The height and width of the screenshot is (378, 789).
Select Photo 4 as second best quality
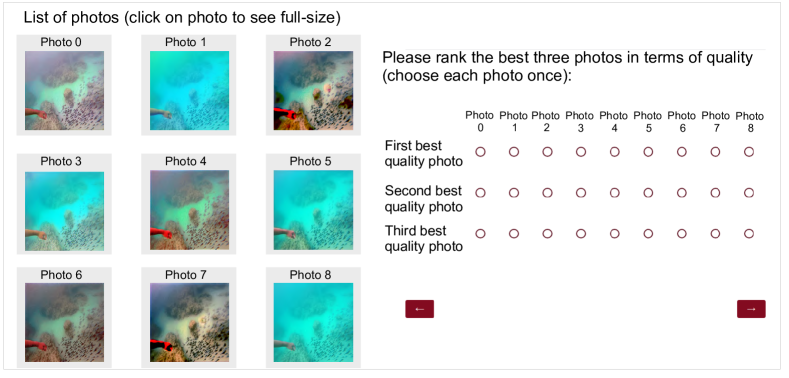point(614,193)
